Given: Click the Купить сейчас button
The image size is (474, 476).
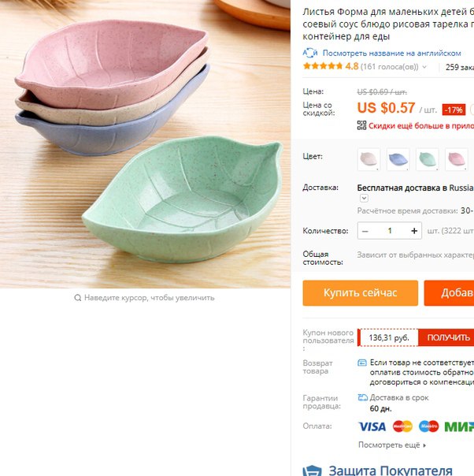Looking at the screenshot, I should click(361, 293).
